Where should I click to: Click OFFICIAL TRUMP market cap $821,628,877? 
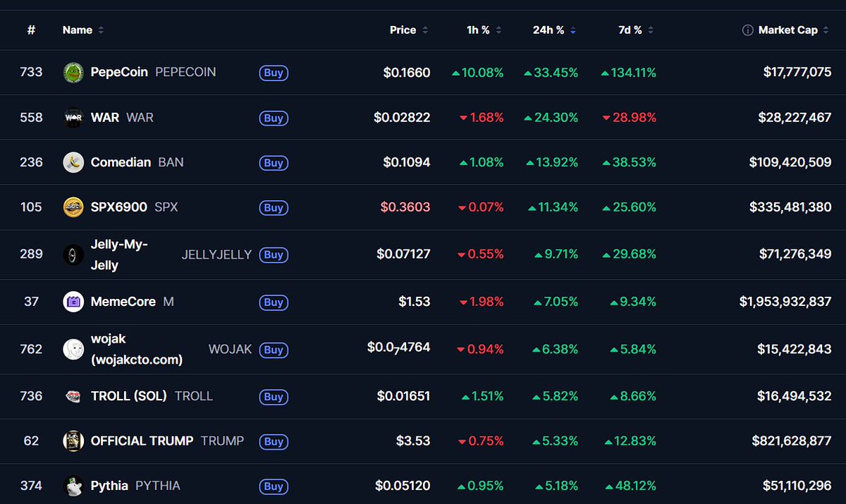792,441
